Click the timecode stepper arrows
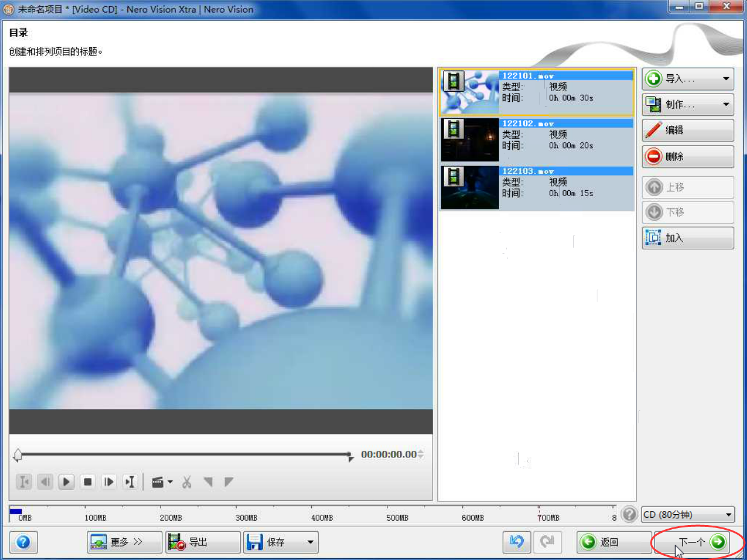This screenshot has width=747, height=560. (421, 454)
